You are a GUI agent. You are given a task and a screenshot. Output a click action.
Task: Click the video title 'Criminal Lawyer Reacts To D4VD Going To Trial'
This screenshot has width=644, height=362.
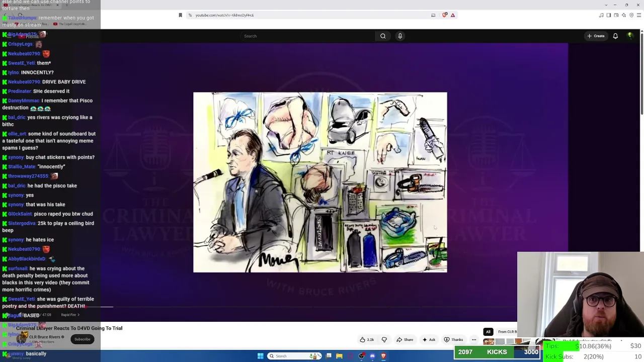click(69, 328)
